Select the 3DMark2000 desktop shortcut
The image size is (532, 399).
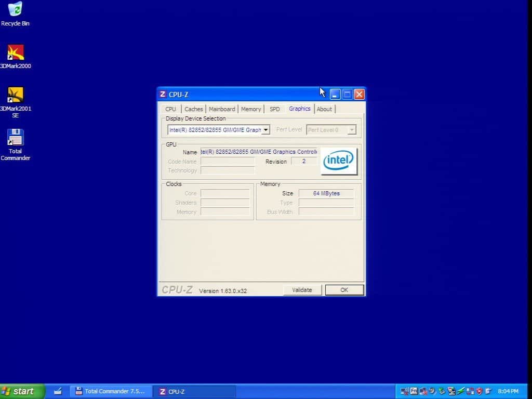(x=16, y=57)
